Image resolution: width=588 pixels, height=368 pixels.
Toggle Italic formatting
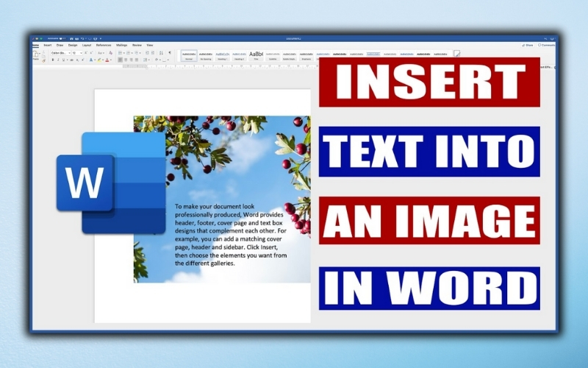(x=58, y=60)
